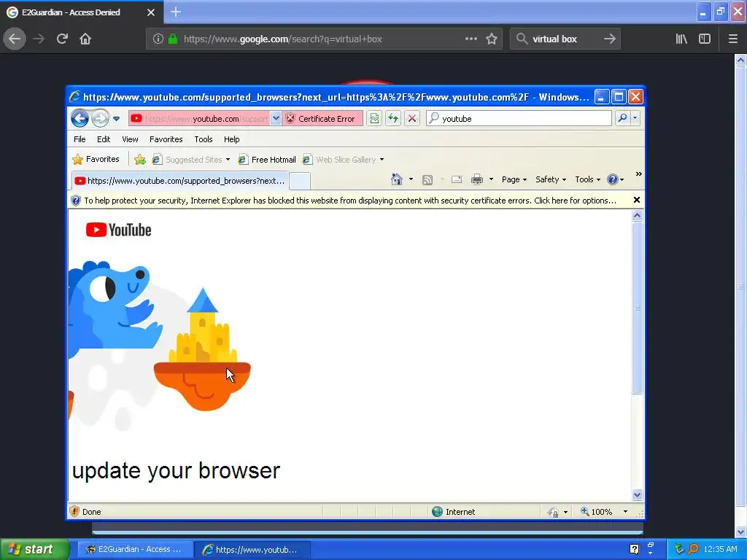Open the Edit menu in IE

click(x=104, y=139)
